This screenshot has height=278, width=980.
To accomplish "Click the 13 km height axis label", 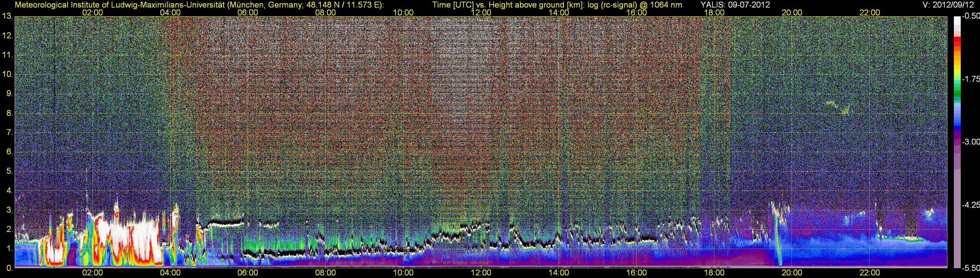I will 7,16.
